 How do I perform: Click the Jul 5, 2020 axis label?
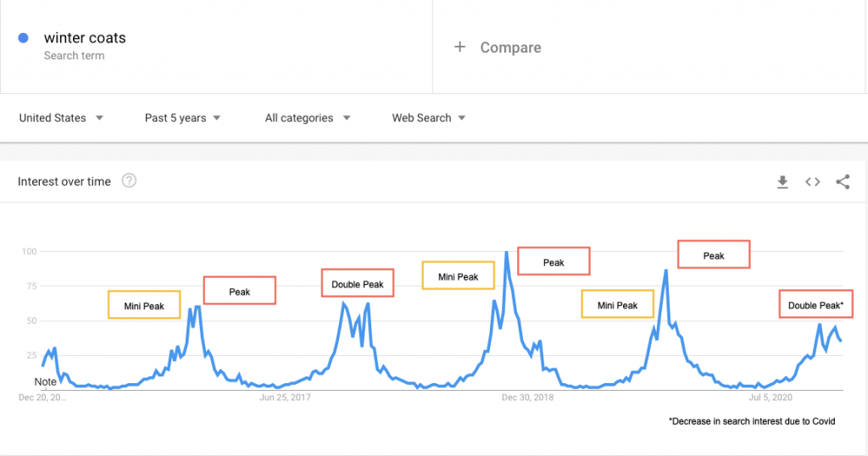[771, 397]
